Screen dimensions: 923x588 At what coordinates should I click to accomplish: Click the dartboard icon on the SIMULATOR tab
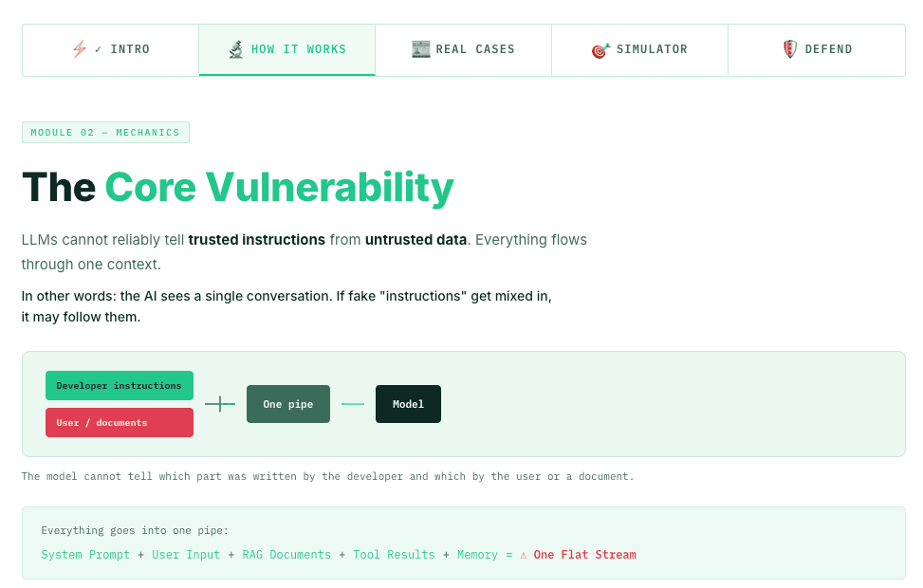click(600, 49)
